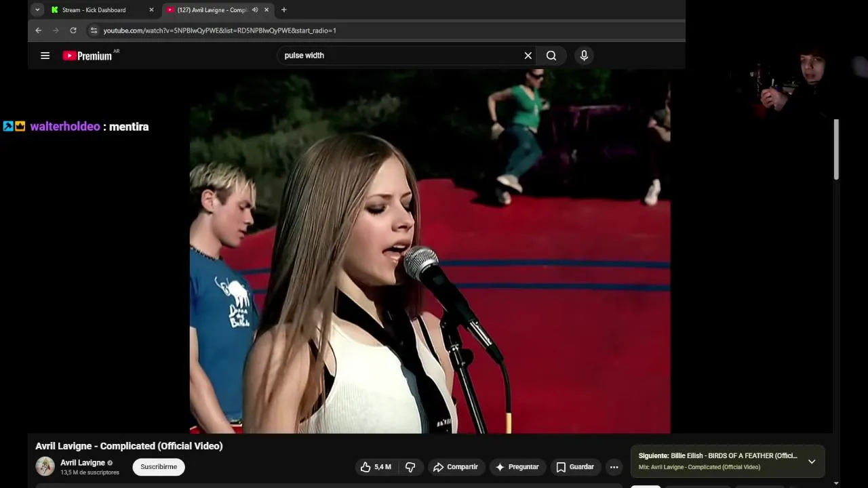The height and width of the screenshot is (488, 868).
Task: Click the video title text
Action: coord(129,446)
